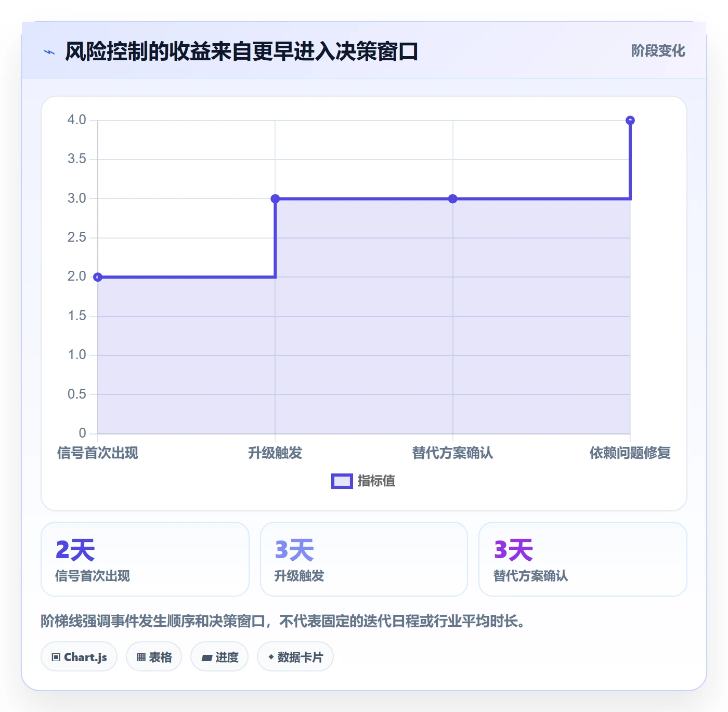The height and width of the screenshot is (712, 728).
Task: Select the 3天 替代方案确认 stat card
Action: (x=583, y=559)
